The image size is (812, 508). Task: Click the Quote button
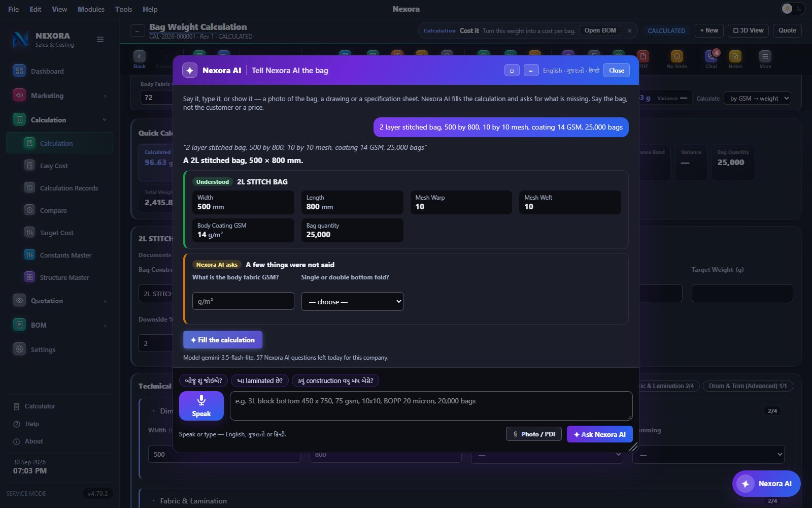[x=787, y=30]
